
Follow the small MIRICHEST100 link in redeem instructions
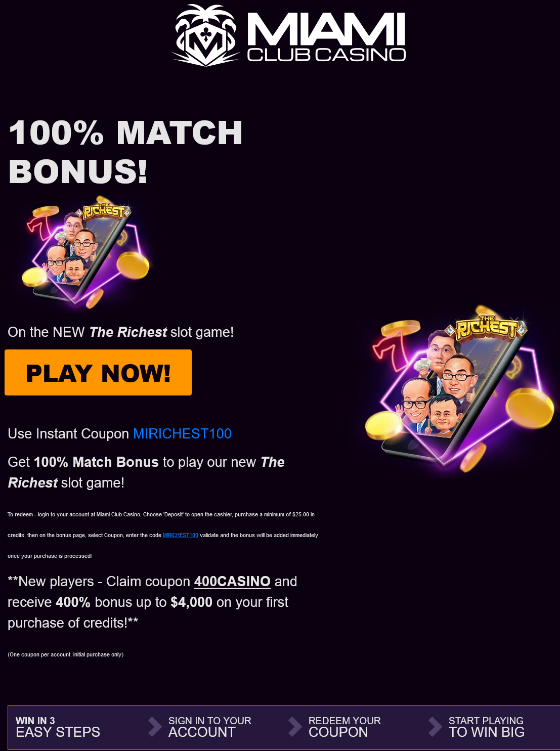click(x=180, y=535)
